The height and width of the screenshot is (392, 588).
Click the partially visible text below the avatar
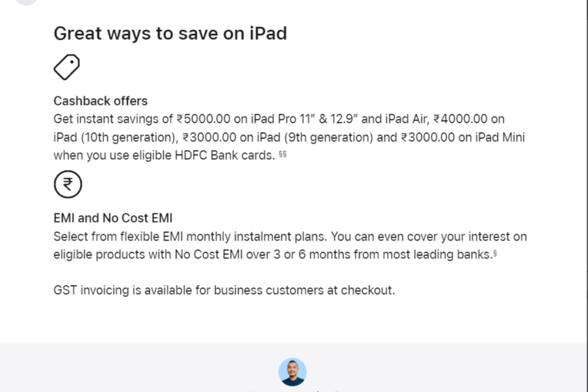point(292,390)
